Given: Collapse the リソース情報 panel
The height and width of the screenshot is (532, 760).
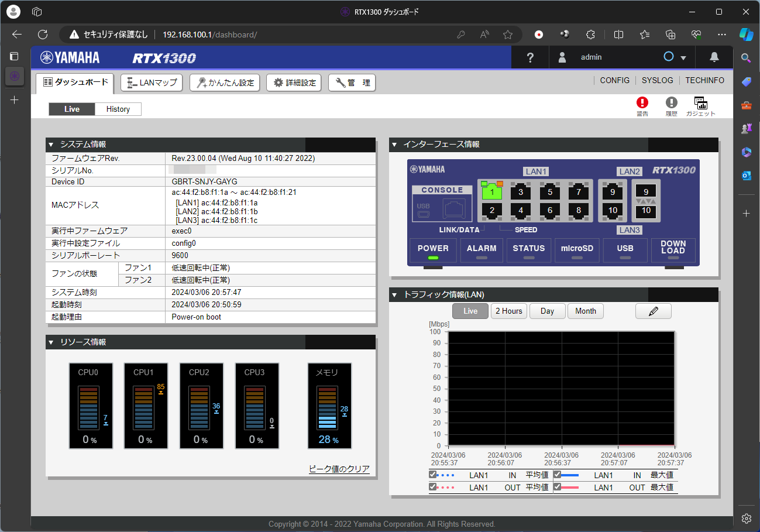Looking at the screenshot, I should (51, 342).
